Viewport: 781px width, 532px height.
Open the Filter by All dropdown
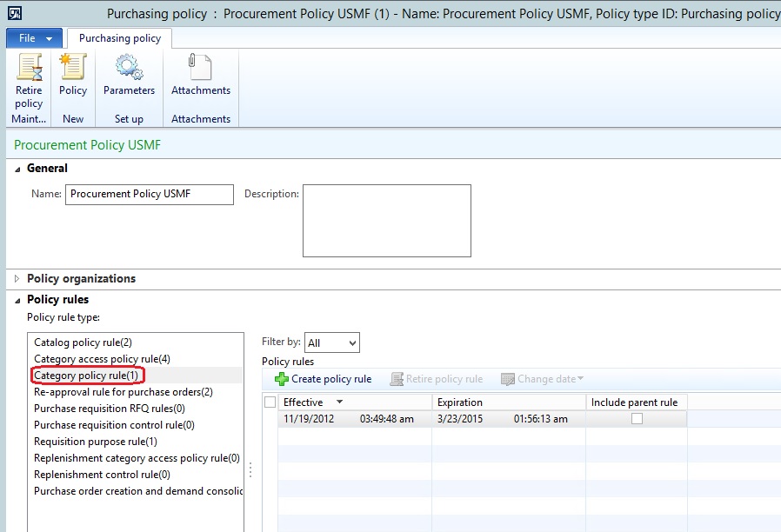click(x=332, y=342)
